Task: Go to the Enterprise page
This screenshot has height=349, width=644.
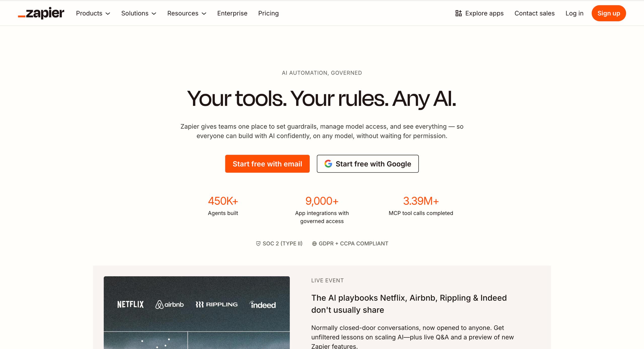Action: pyautogui.click(x=232, y=13)
